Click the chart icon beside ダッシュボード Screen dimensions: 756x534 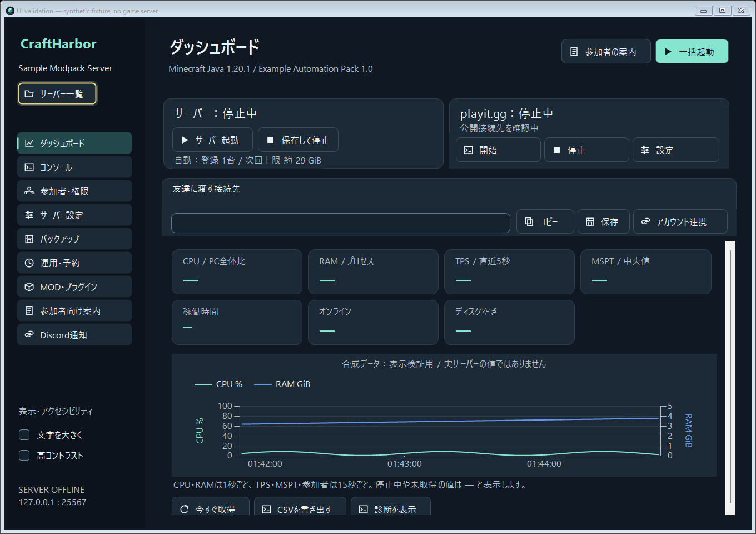click(29, 144)
